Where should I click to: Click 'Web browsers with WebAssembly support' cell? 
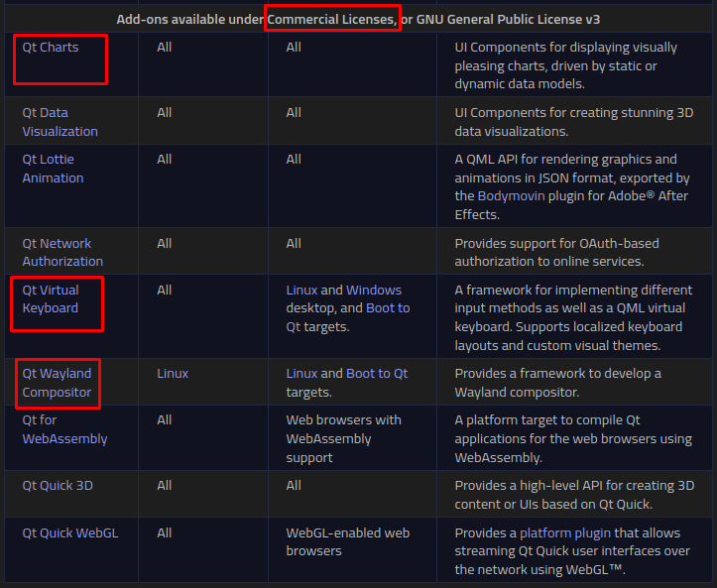click(344, 438)
